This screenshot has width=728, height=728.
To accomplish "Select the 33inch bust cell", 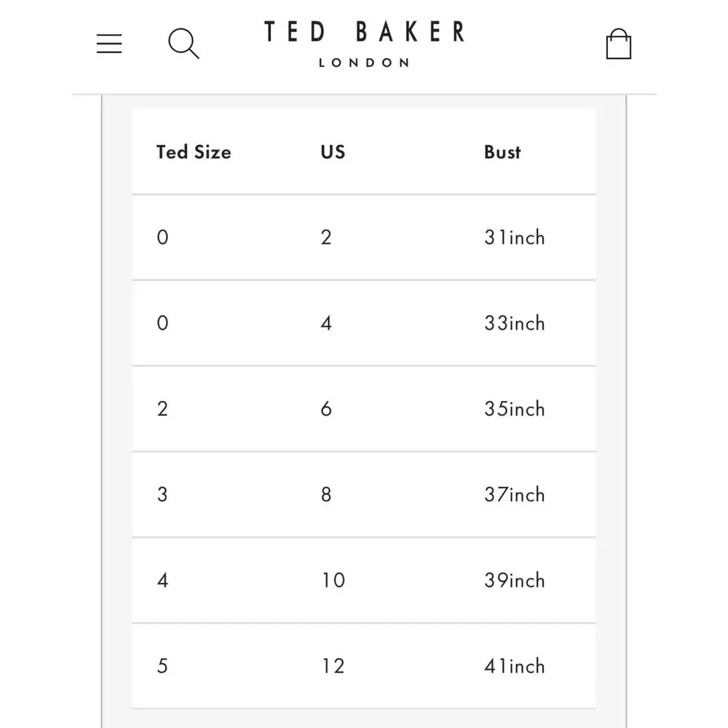I will [515, 323].
